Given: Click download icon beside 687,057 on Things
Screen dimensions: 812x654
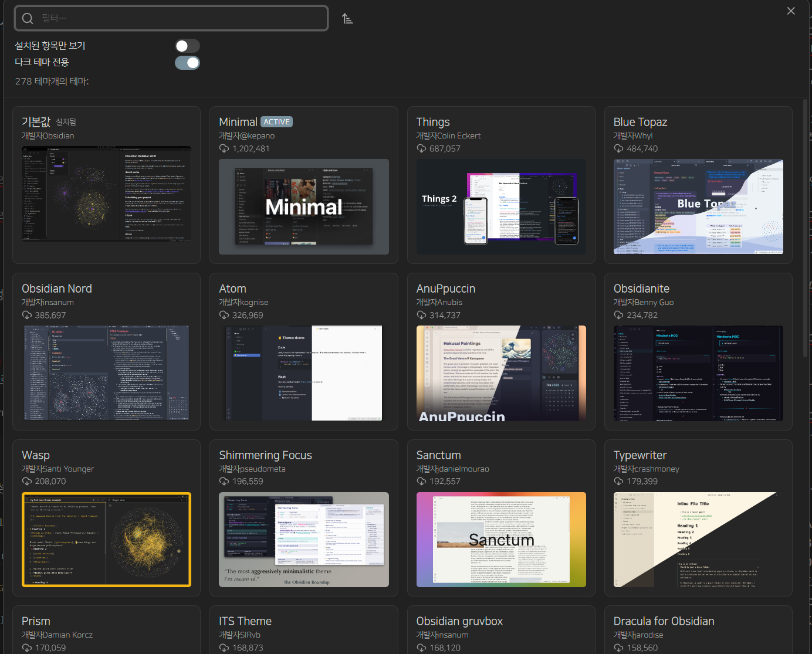Looking at the screenshot, I should [x=421, y=148].
